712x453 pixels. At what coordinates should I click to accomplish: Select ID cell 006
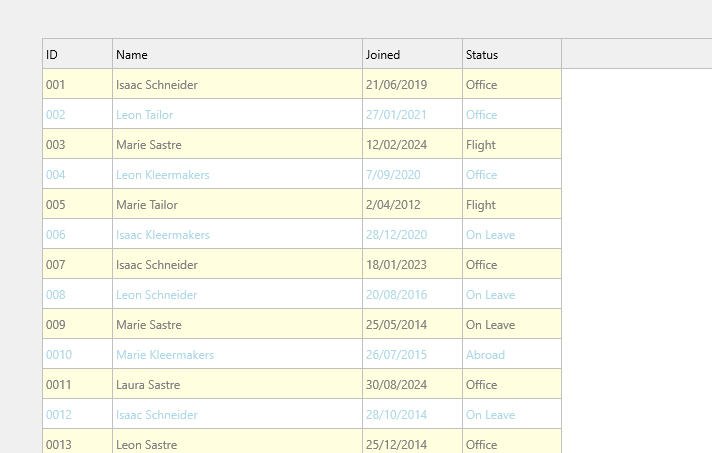click(x=78, y=234)
